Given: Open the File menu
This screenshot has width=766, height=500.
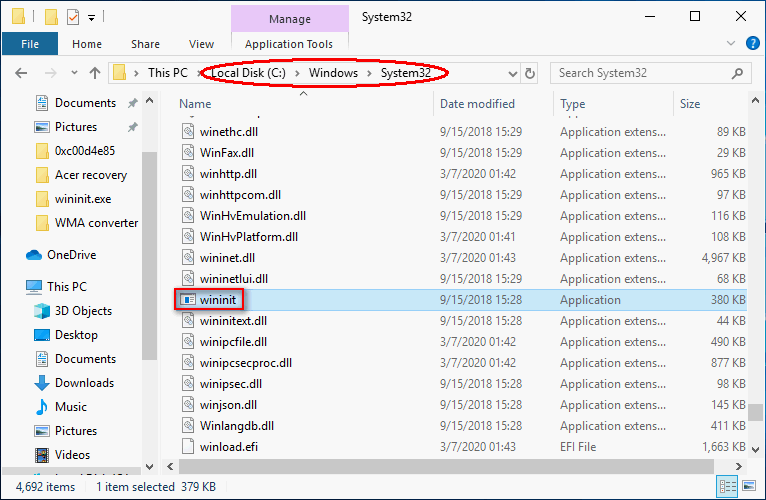Looking at the screenshot, I should click(30, 44).
